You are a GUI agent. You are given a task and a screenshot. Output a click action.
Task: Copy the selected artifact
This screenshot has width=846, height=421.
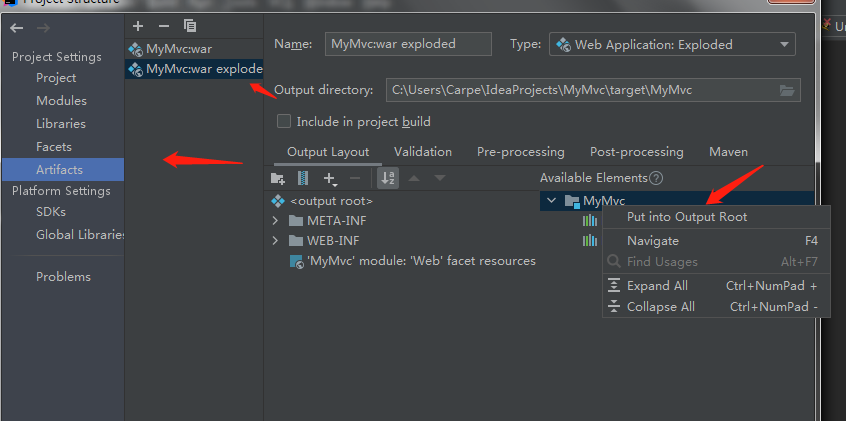[190, 26]
